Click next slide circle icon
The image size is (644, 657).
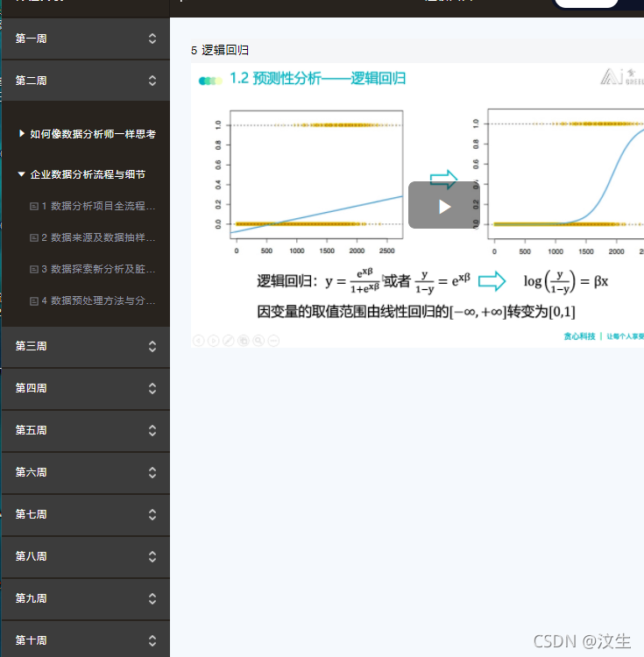[213, 341]
